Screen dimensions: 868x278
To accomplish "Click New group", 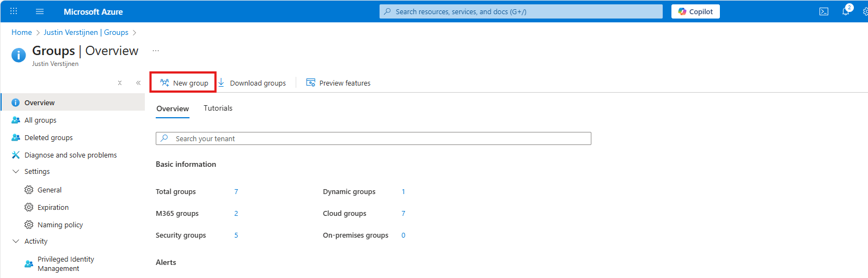I will pyautogui.click(x=184, y=83).
